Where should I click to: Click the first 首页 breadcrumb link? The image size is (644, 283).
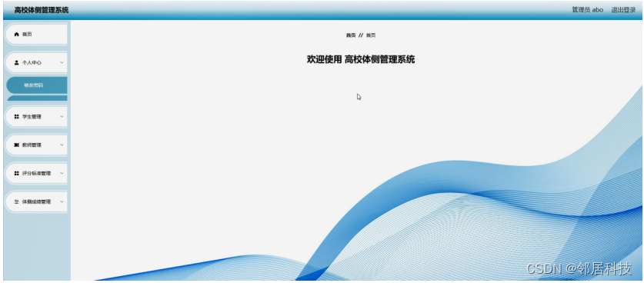[351, 35]
